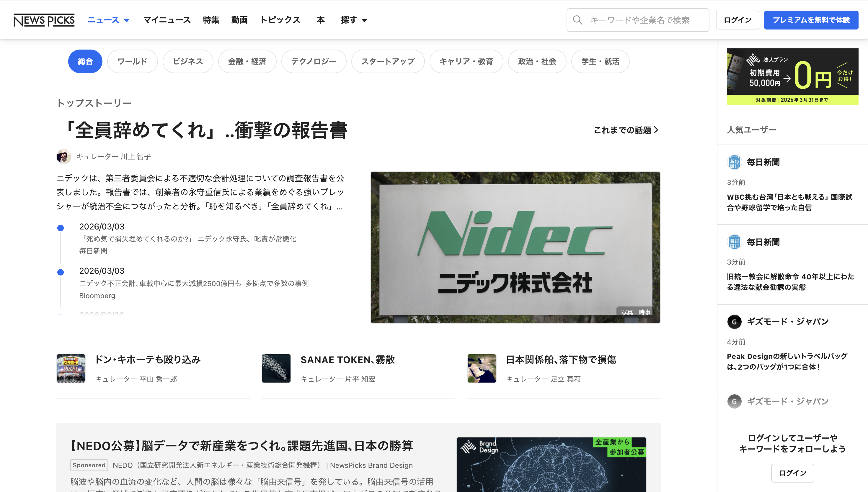Click the 毎日新聞 avatar under 人気ユーザー
The width and height of the screenshot is (868, 492).
pyautogui.click(x=735, y=162)
